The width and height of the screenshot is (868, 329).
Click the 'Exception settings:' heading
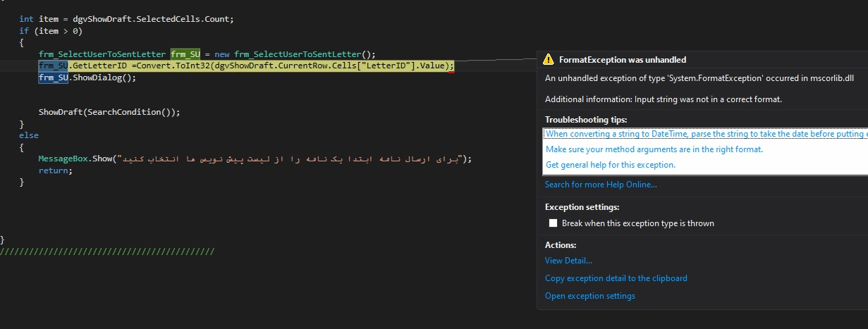582,207
